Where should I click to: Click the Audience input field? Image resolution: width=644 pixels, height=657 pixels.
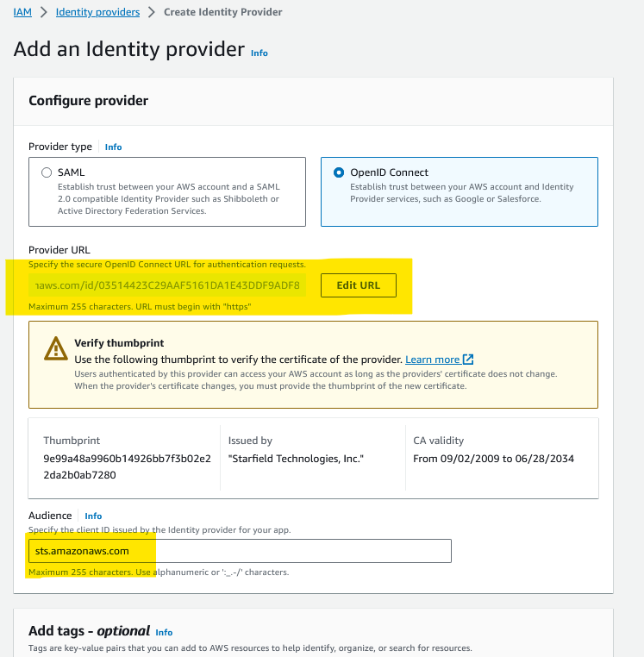coord(240,551)
